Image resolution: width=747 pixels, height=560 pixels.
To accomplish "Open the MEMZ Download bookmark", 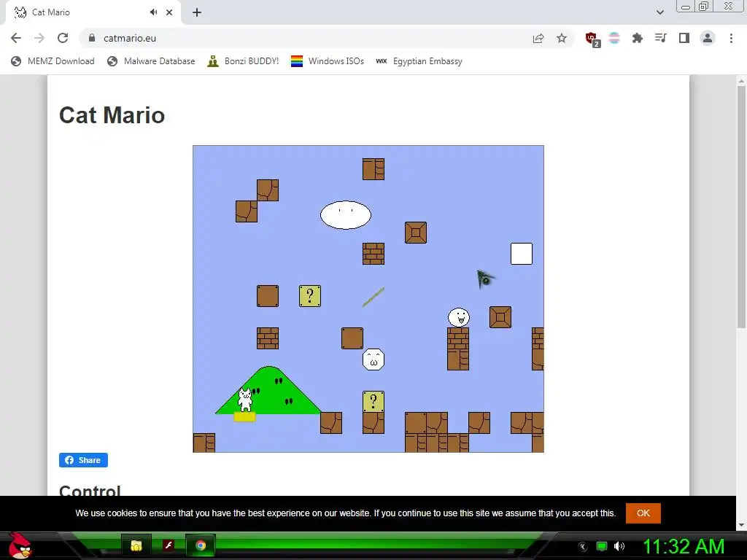I will coord(53,61).
